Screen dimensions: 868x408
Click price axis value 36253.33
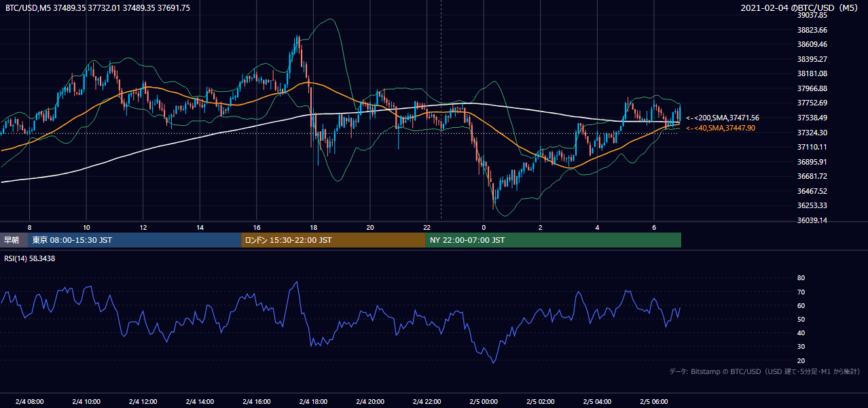812,205
